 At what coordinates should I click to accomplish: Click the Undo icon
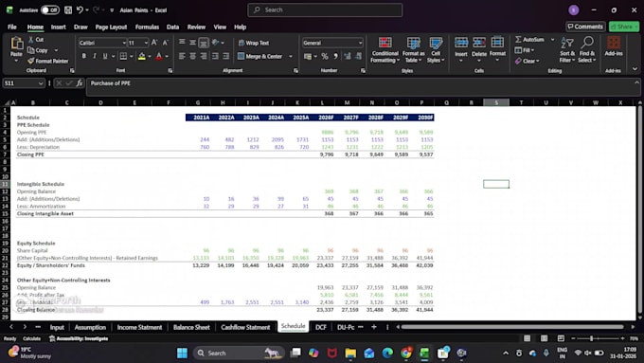pos(80,9)
